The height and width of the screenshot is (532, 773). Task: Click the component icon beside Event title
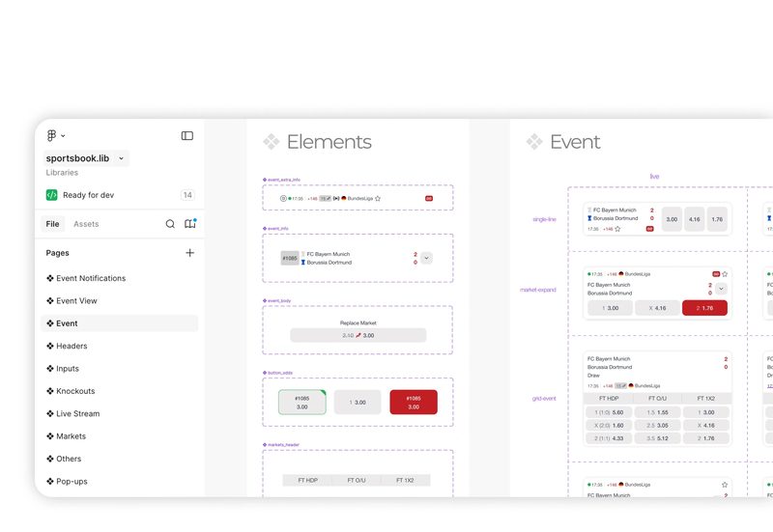(534, 142)
